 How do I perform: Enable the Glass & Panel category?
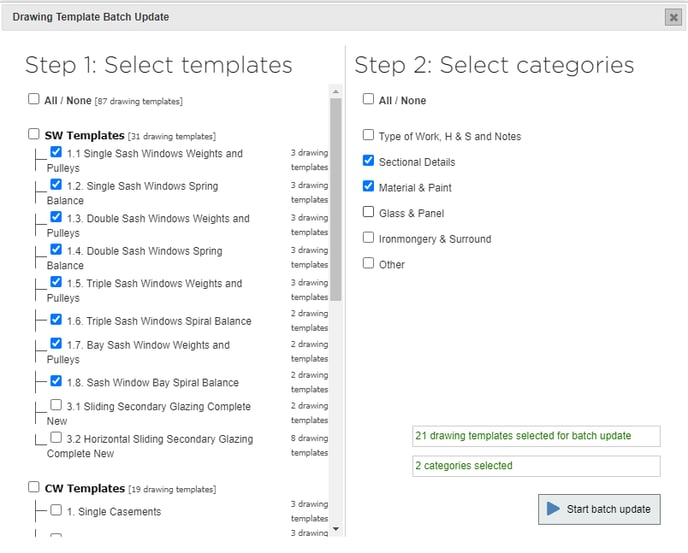point(369,212)
